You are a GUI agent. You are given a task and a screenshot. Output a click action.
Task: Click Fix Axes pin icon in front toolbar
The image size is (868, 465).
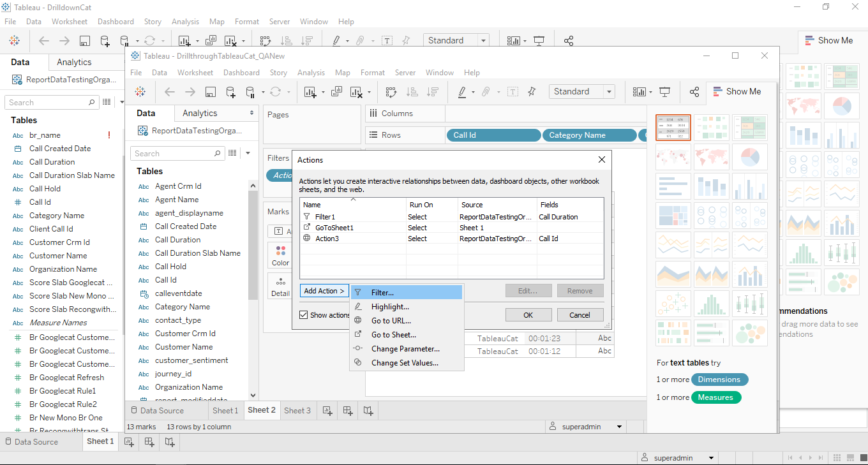531,92
